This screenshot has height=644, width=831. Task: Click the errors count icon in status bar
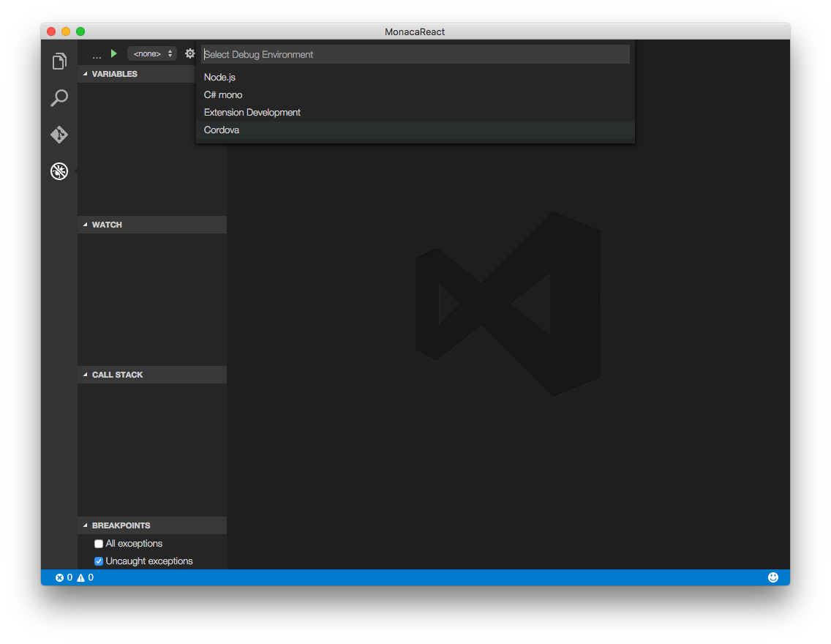click(x=60, y=577)
